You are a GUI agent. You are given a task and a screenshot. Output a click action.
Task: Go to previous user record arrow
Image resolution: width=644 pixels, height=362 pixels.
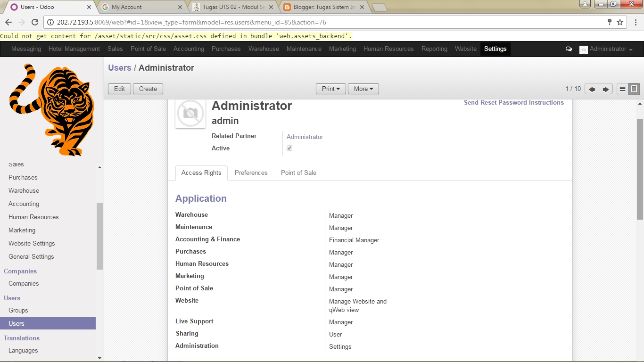[592, 89]
